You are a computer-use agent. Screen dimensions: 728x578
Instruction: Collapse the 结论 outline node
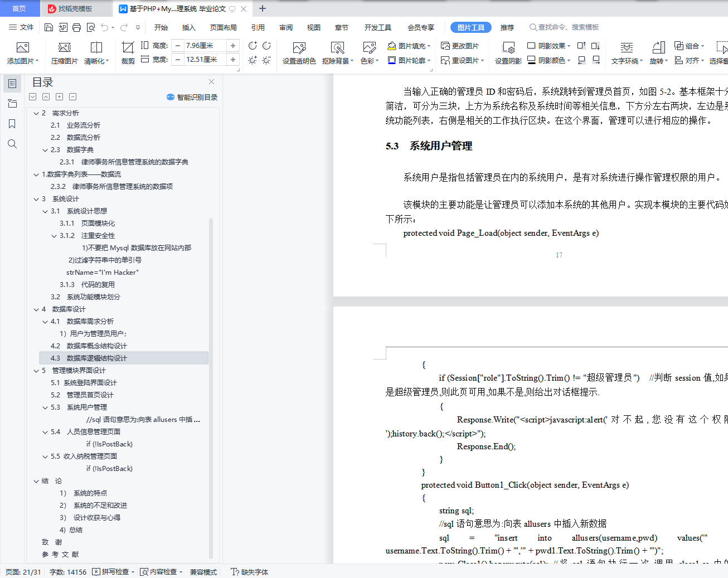(x=36, y=481)
